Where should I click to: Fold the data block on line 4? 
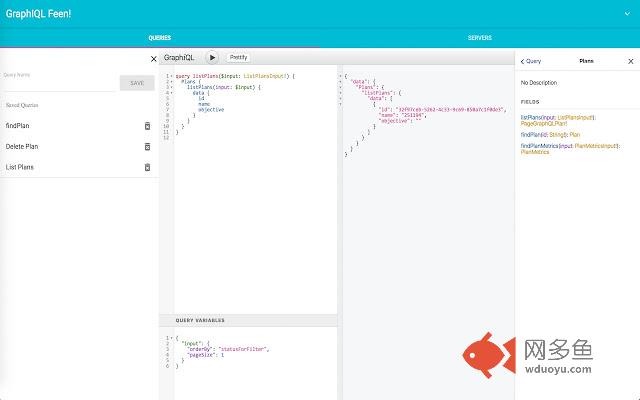click(171, 93)
